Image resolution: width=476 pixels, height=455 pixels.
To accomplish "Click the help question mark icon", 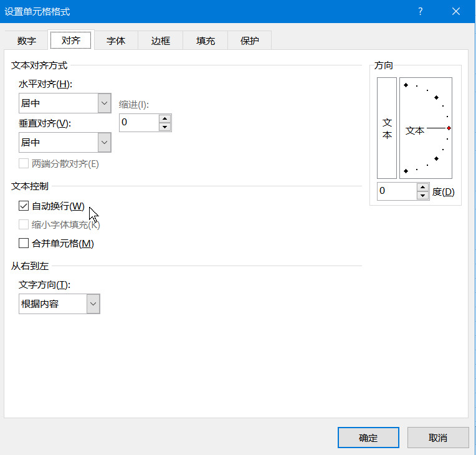I will 420,12.
